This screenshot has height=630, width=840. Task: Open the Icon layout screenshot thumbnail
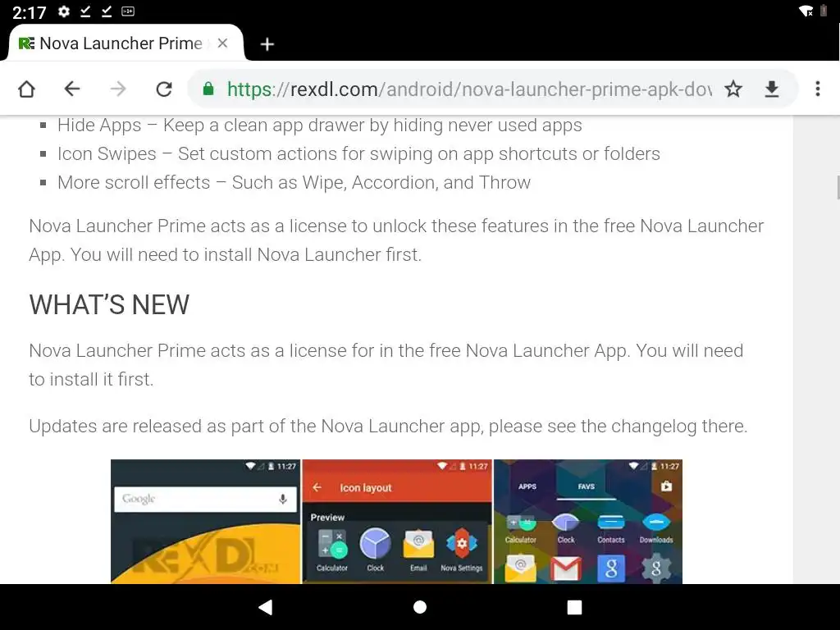click(x=397, y=521)
